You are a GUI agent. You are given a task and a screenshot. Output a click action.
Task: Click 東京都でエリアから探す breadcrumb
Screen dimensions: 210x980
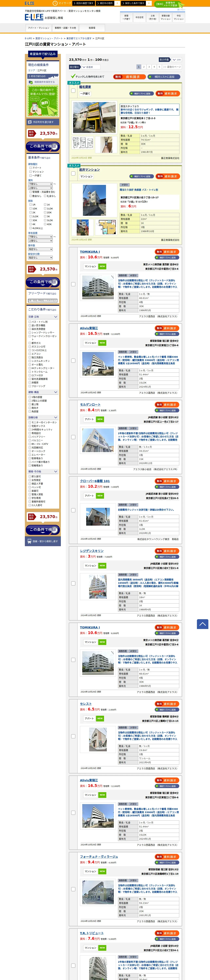(79, 38)
